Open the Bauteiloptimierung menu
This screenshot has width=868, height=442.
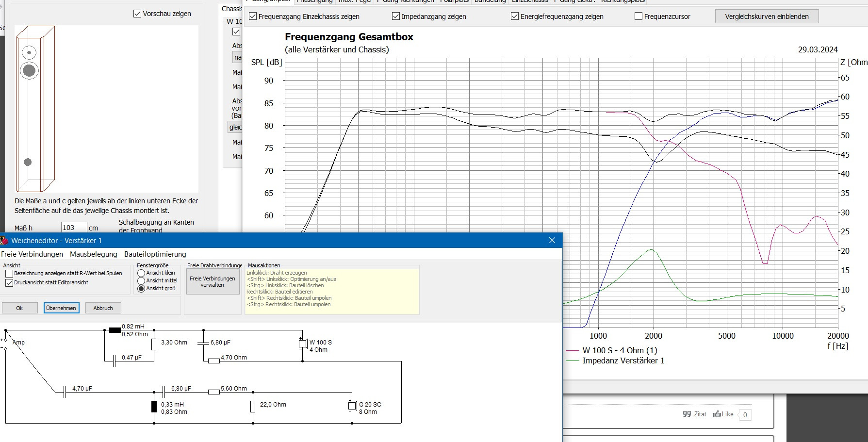tap(155, 254)
